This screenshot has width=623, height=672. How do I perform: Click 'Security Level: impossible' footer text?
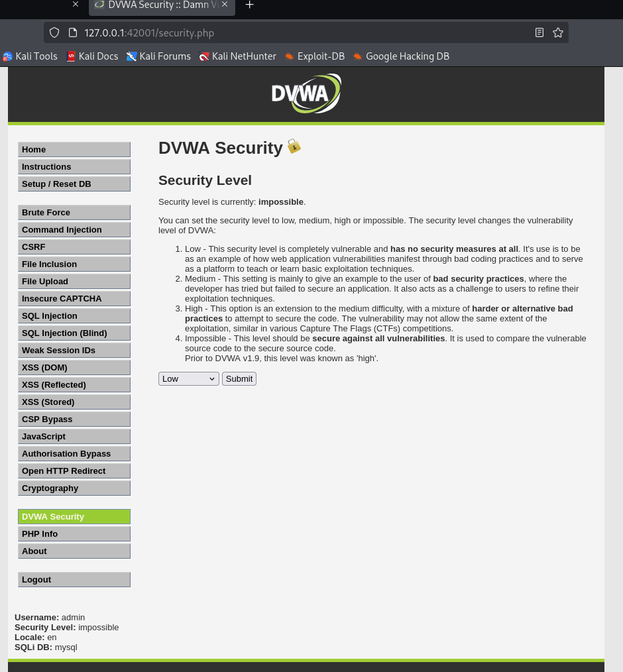click(x=66, y=628)
